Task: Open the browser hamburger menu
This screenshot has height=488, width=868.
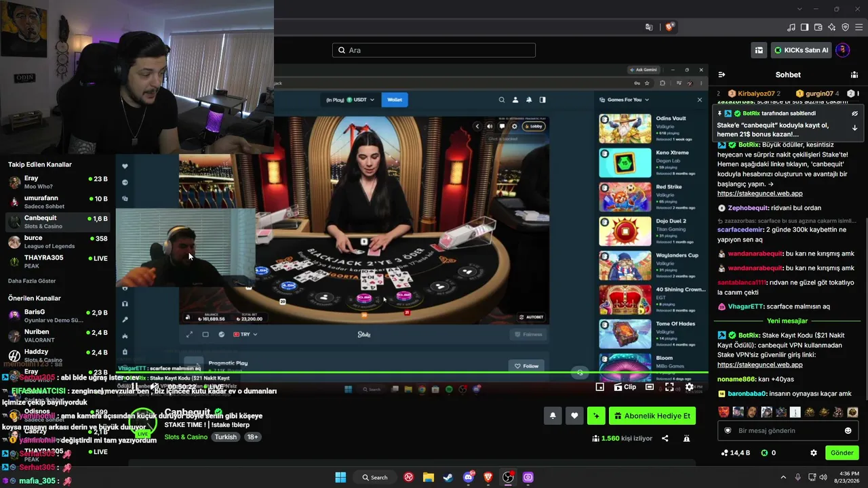Action: 859,27
